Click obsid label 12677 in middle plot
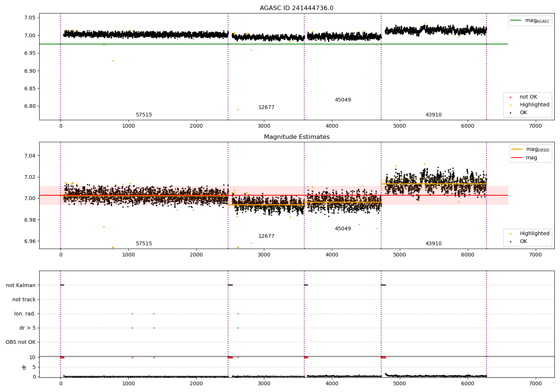Viewport: 560px width, 392px height. pos(266,236)
